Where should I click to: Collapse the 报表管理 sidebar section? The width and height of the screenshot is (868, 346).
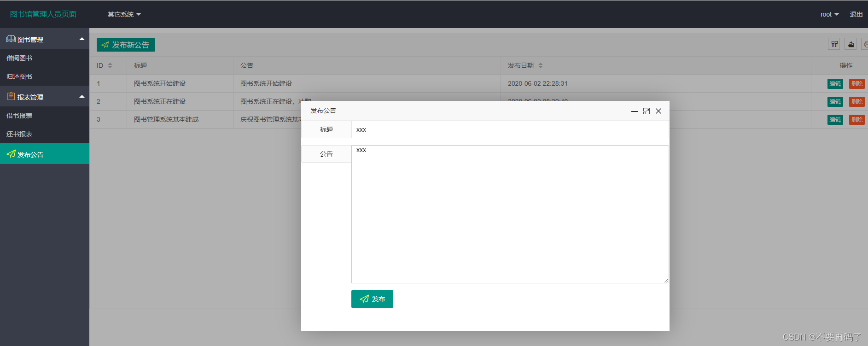82,97
